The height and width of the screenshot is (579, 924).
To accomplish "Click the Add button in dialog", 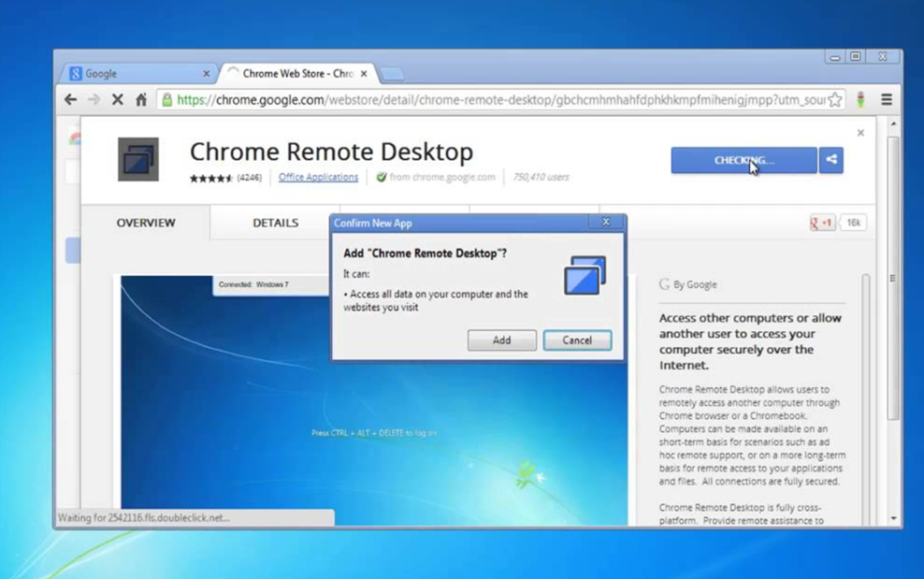I will (502, 340).
